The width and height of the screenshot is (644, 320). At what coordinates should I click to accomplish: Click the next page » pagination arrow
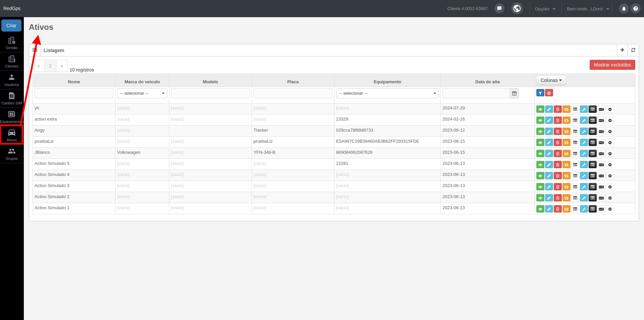(62, 66)
